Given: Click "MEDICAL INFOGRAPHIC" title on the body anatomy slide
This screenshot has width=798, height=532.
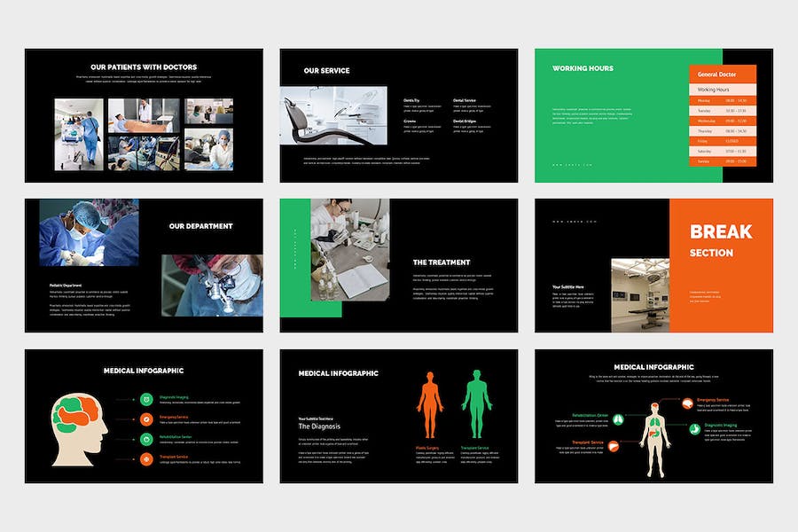Looking at the screenshot, I should coord(654,367).
